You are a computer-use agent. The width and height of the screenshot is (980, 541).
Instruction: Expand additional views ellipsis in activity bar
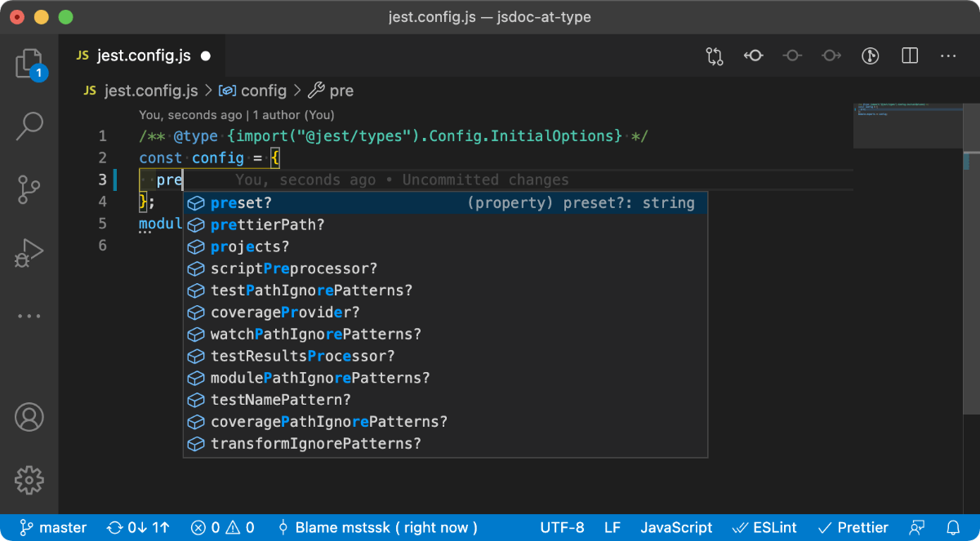[29, 316]
